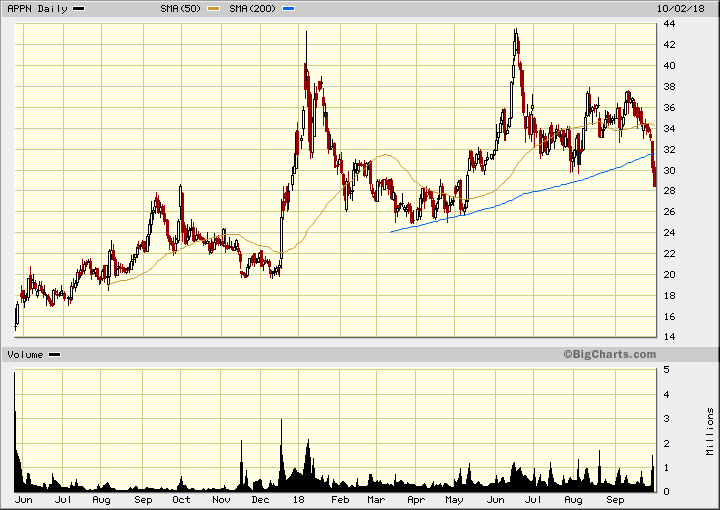Click the 26 price axis label
The height and width of the screenshot is (510, 720).
click(669, 212)
